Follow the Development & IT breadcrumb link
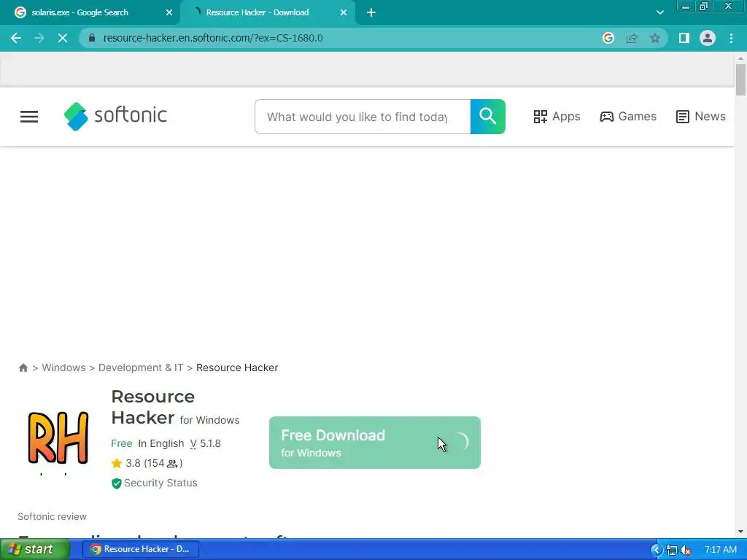 [x=141, y=367]
